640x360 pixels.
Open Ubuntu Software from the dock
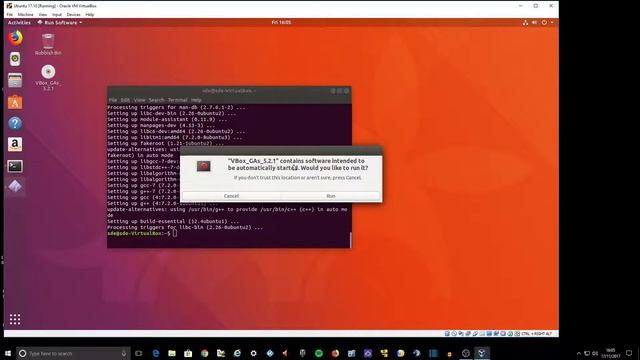tap(15, 102)
